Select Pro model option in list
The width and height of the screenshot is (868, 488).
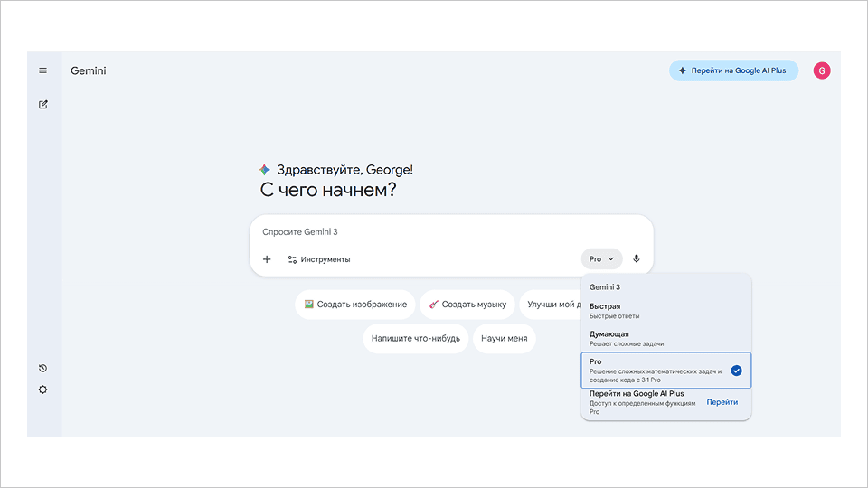pyautogui.click(x=666, y=371)
